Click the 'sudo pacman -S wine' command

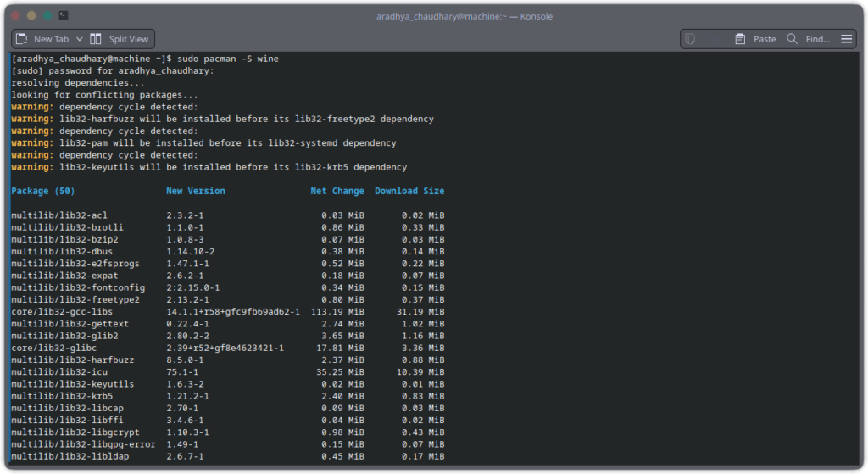click(227, 59)
